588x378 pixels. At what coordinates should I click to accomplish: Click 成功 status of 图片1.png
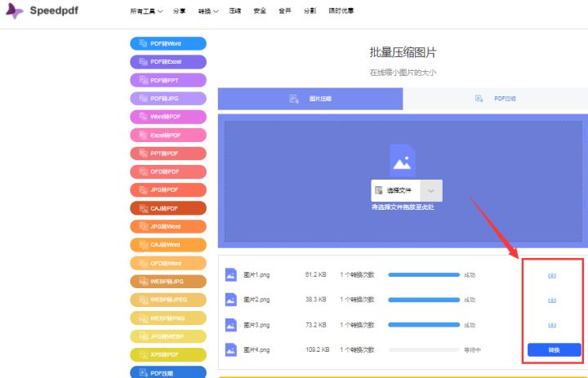[470, 275]
